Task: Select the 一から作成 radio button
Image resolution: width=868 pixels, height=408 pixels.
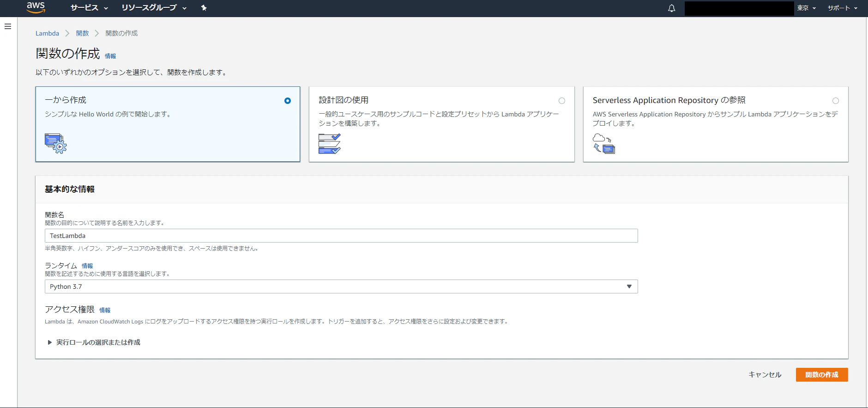Action: click(288, 101)
